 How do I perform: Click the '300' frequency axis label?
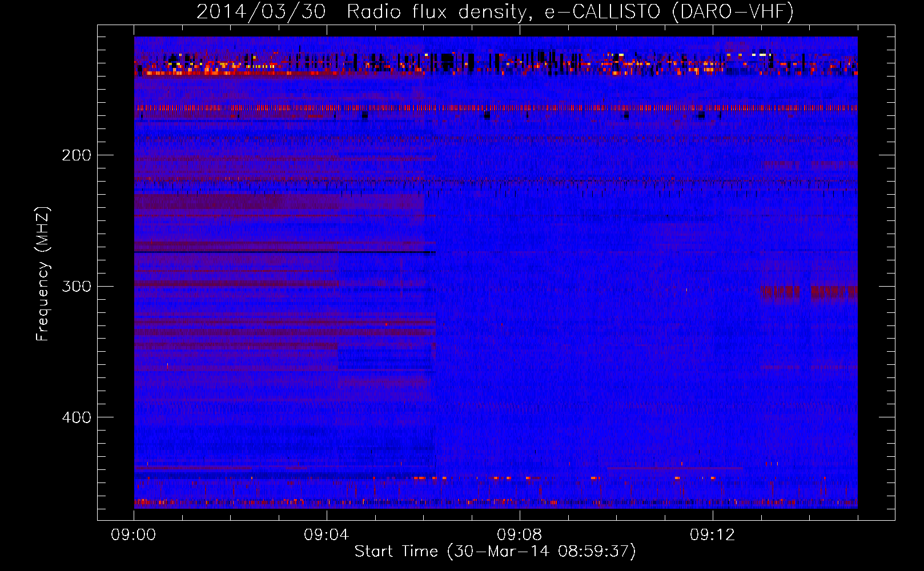[x=77, y=286]
